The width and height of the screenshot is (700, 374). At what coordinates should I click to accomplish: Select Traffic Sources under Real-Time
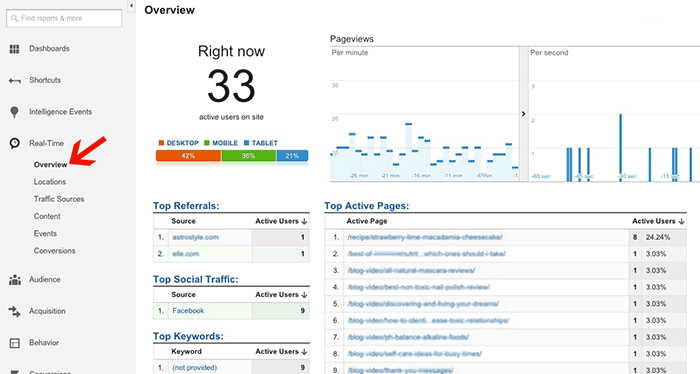[59, 199]
